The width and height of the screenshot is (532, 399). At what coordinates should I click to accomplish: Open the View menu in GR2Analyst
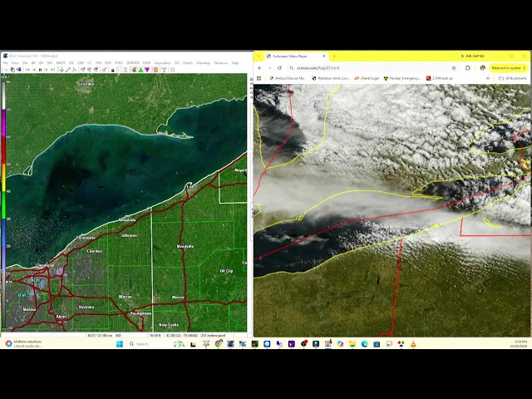click(15, 63)
